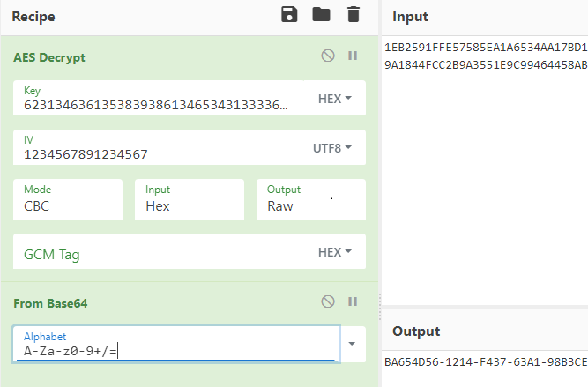Screen dimensions: 588x387
Task: Click the GCM Tag field
Action: [159, 254]
